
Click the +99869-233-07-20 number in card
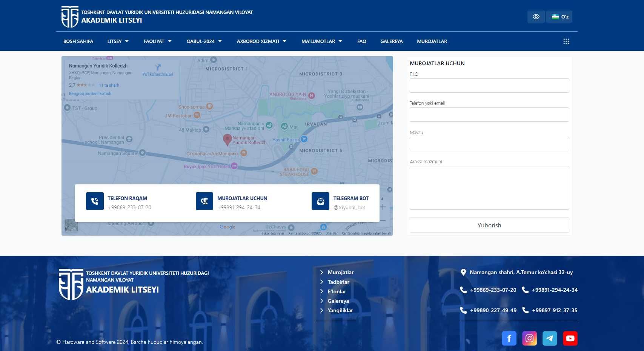point(129,207)
